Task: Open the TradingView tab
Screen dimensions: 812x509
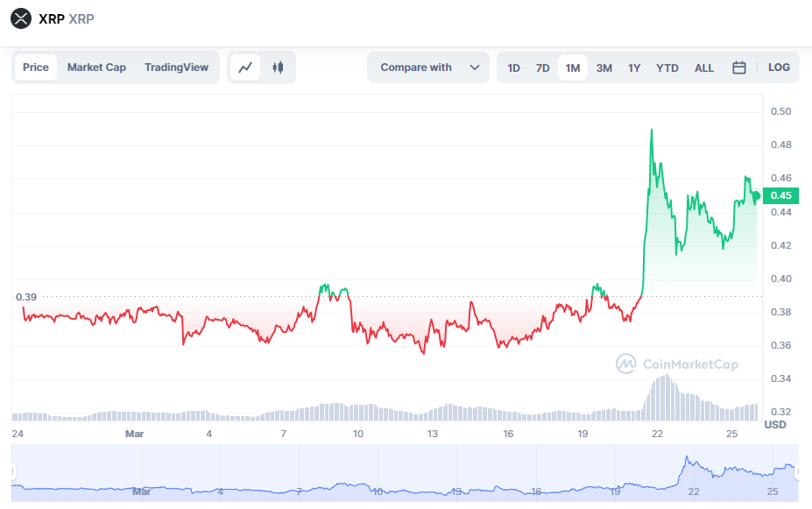Action: [176, 67]
